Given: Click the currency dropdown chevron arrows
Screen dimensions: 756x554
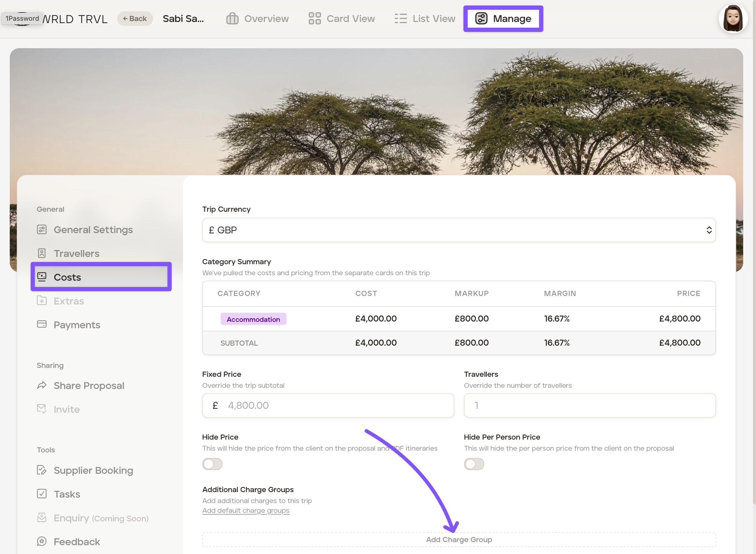Looking at the screenshot, I should [709, 230].
